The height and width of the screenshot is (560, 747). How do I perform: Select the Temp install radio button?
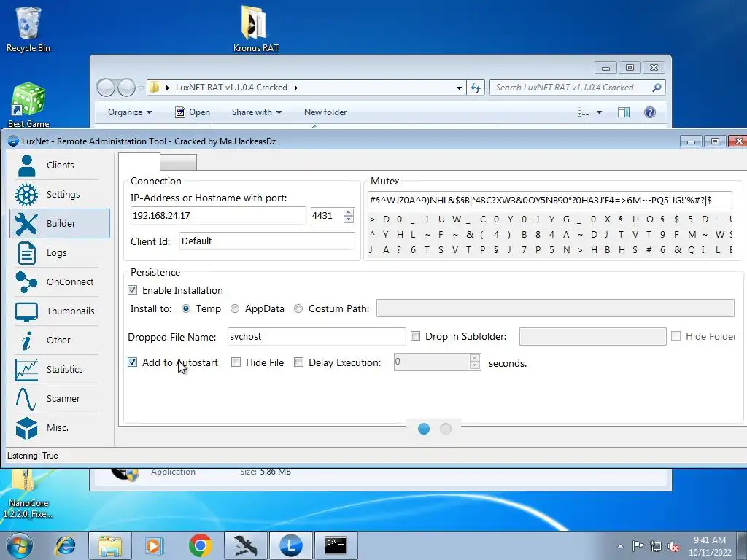(x=186, y=308)
